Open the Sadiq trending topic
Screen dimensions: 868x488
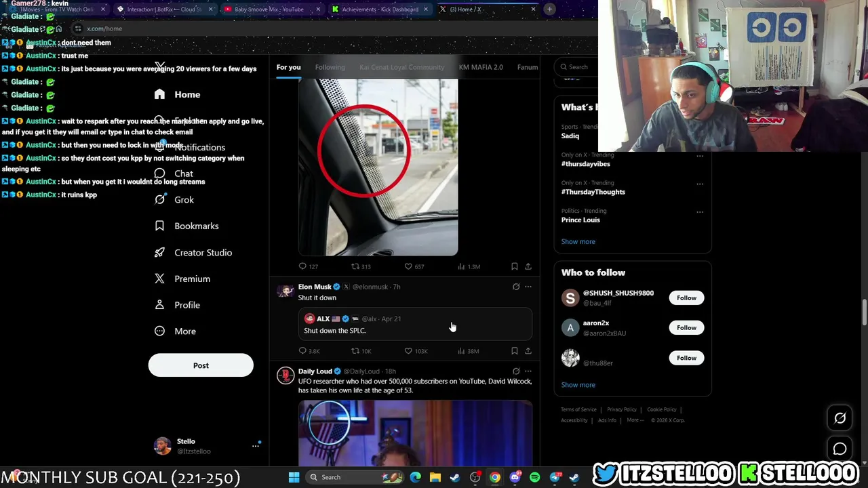coord(570,136)
